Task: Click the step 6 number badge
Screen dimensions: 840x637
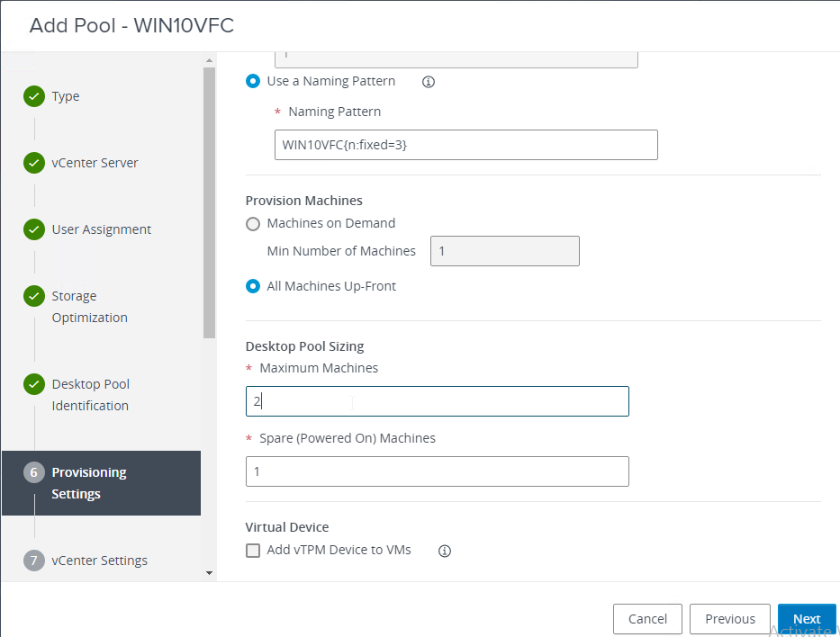Action: pyautogui.click(x=34, y=472)
